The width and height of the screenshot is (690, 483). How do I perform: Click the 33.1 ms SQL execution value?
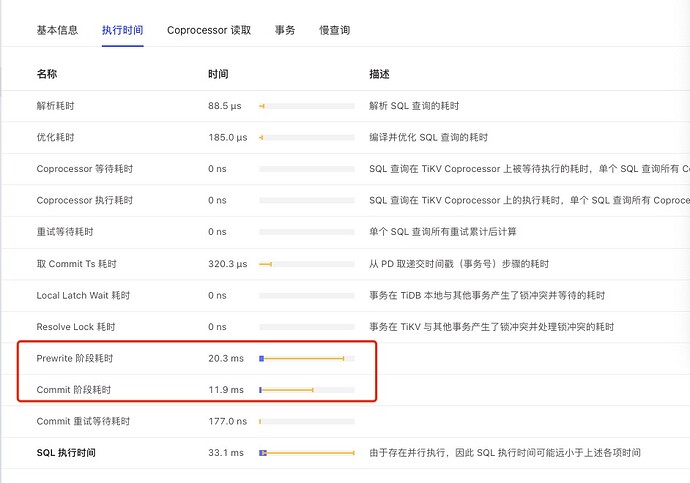point(226,453)
